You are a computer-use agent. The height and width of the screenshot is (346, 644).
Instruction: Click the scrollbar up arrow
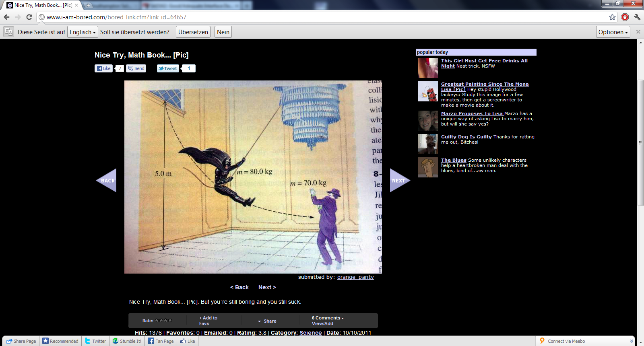pyautogui.click(x=640, y=43)
